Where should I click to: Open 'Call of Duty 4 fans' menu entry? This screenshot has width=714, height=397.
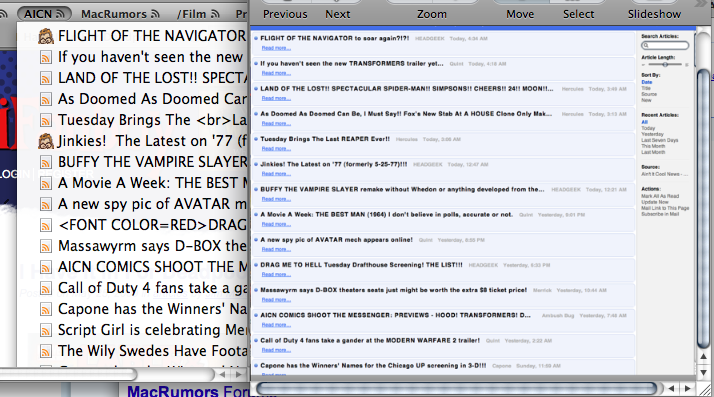coord(133,288)
